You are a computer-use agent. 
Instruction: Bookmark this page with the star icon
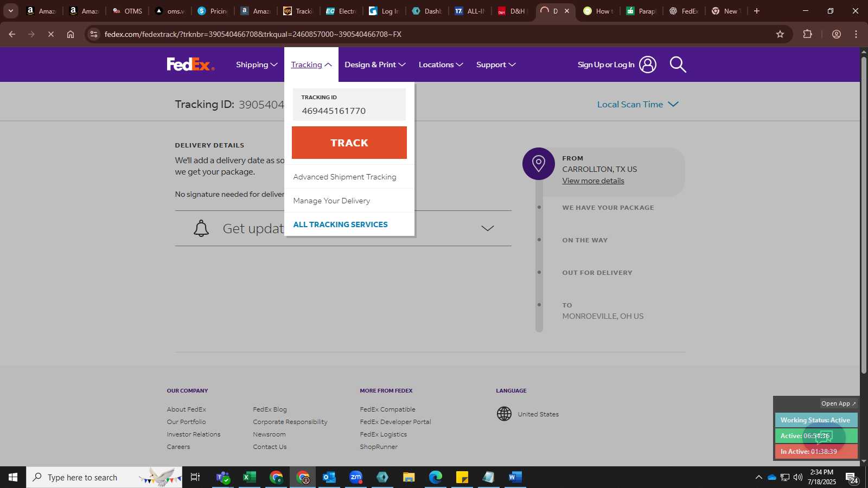tap(780, 34)
